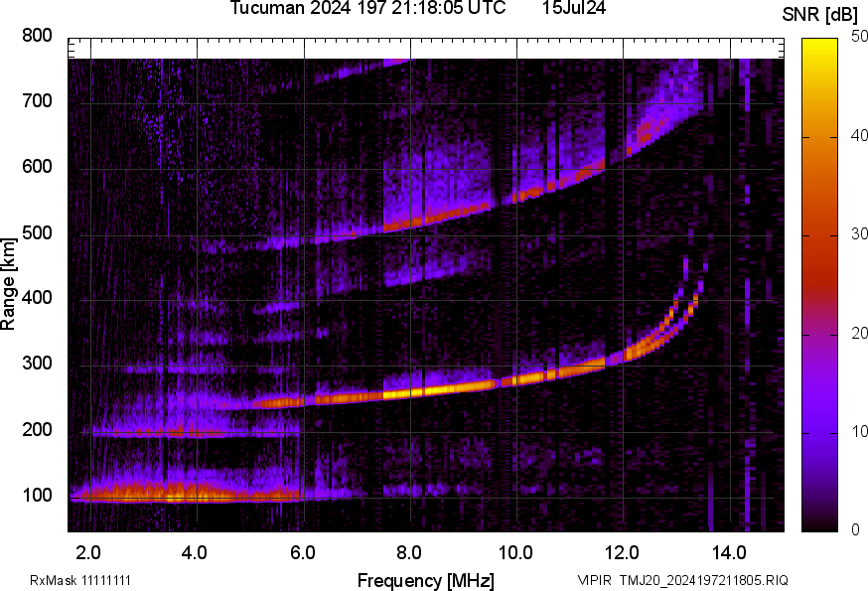Click frequency axis tick '10.0'
Screen dimensions: 868x591
[x=515, y=553]
